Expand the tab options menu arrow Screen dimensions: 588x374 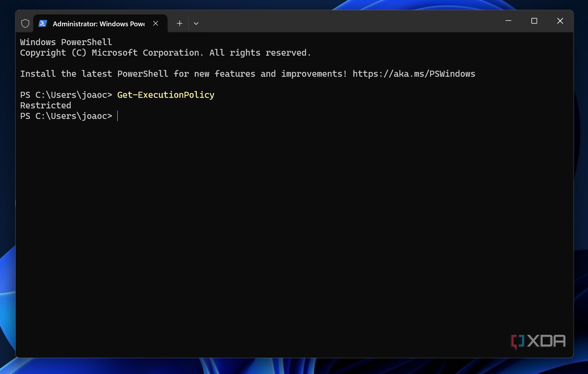(196, 23)
